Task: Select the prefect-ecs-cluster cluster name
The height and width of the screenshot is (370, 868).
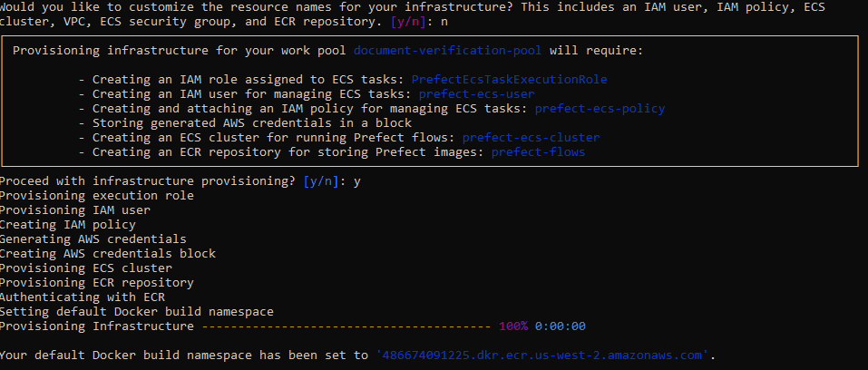Action: click(x=531, y=138)
